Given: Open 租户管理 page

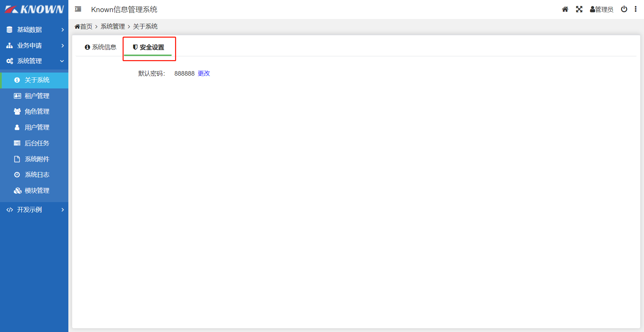Looking at the screenshot, I should 34,96.
